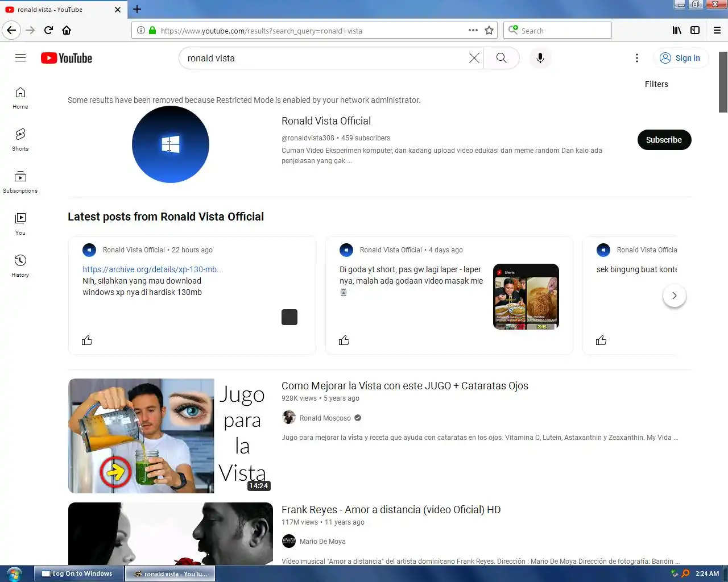Screen dimensions: 728x582
Task: Open Frank Reyes Amor a distancia title
Action: coord(391,510)
